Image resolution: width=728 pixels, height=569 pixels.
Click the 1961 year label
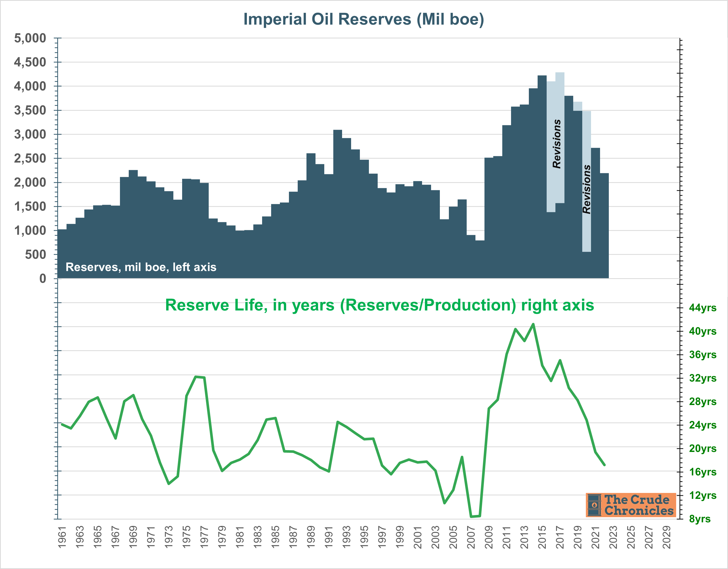point(62,537)
